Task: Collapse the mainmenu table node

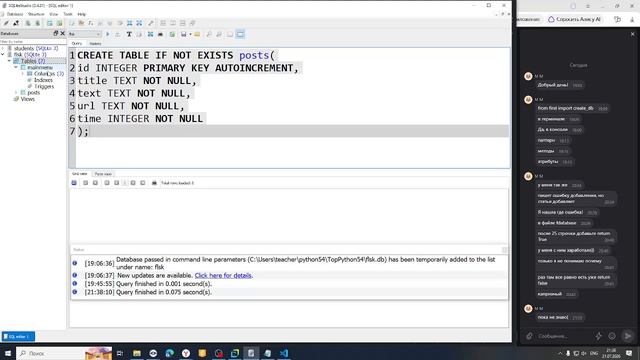Action: 16,67
